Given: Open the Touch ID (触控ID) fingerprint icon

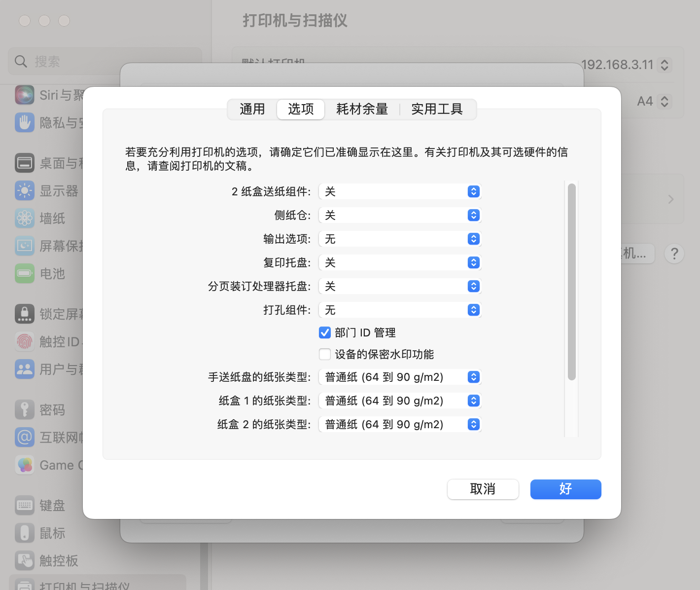Looking at the screenshot, I should coord(25,341).
